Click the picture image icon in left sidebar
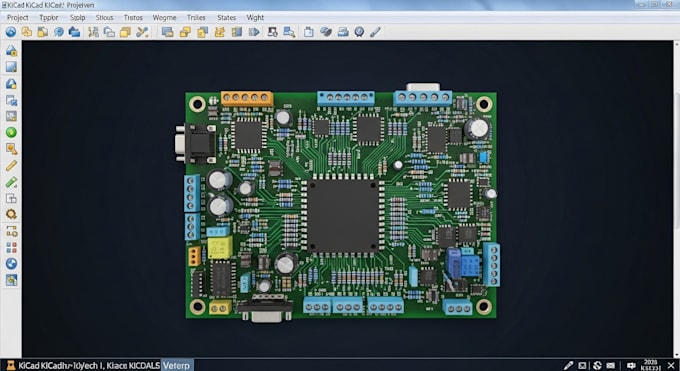This screenshot has height=371, width=680. click(11, 116)
